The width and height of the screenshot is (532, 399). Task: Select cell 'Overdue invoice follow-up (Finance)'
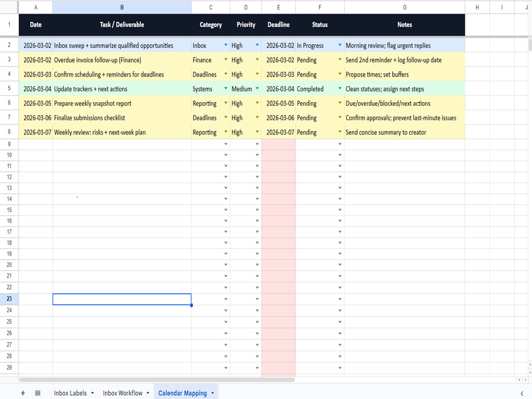coord(122,60)
